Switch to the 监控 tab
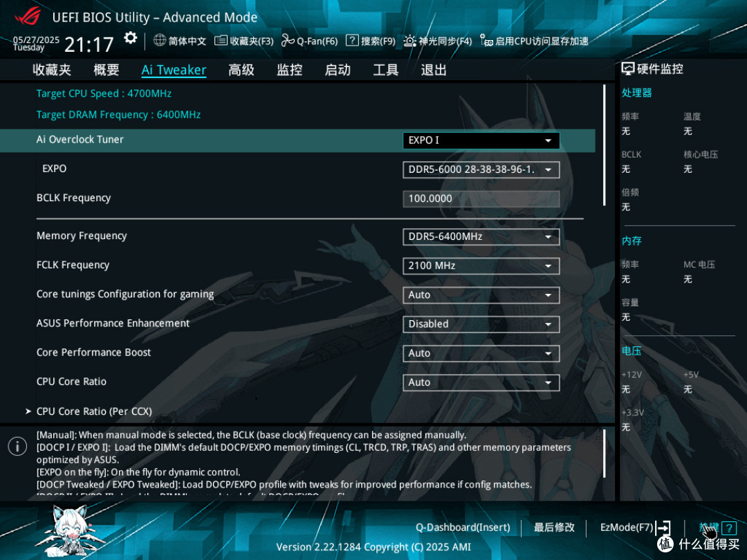 point(290,70)
